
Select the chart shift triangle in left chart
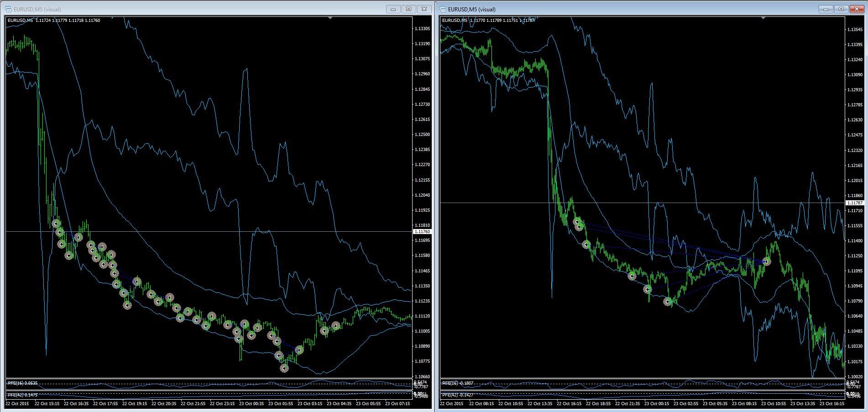point(330,18)
